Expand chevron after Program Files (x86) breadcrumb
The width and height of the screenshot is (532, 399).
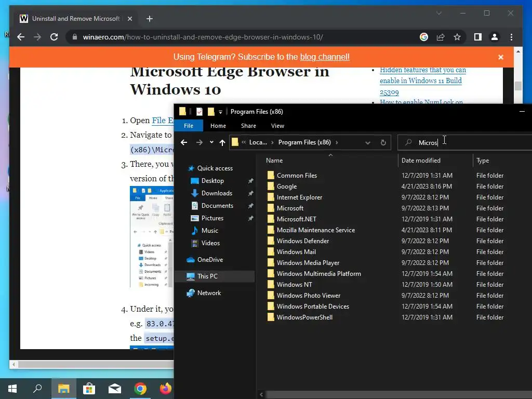click(337, 142)
